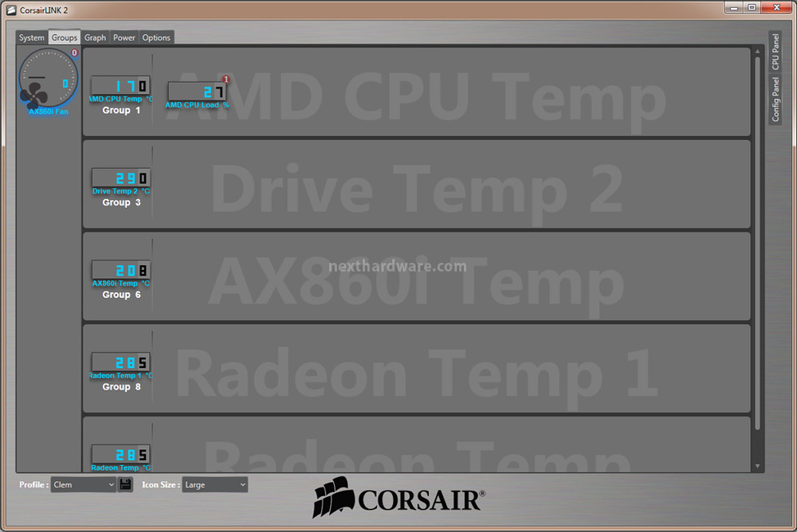This screenshot has width=797, height=532.
Task: Click the AMD CPU Load percentage readout
Action: pos(197,92)
